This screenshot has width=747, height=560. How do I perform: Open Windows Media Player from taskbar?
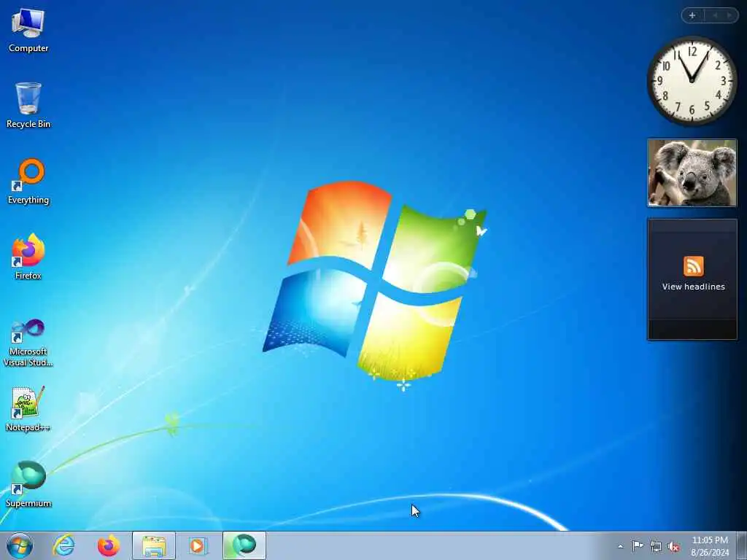(198, 545)
